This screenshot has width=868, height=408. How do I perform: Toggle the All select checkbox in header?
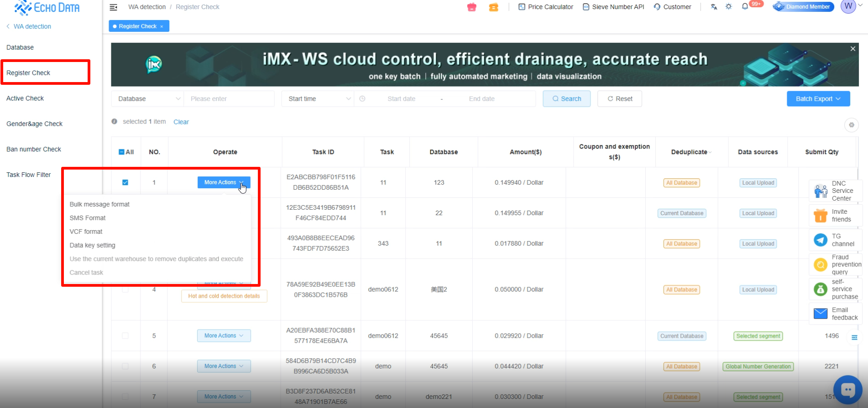point(122,152)
